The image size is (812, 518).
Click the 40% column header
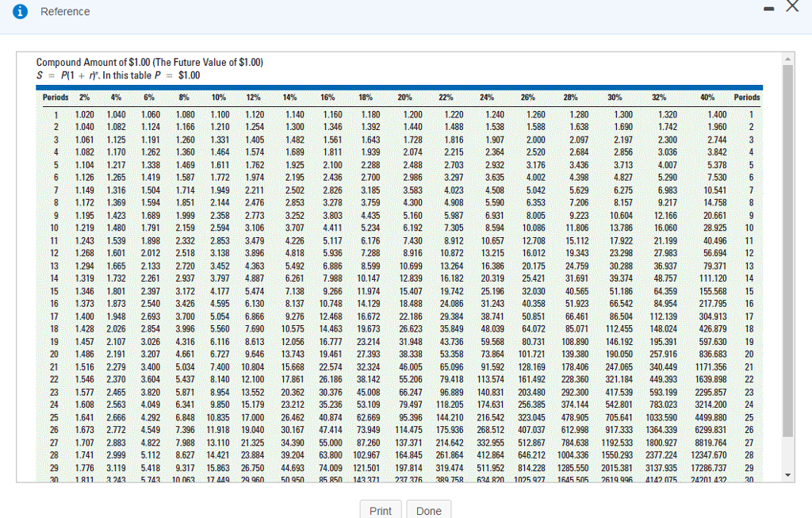pyautogui.click(x=707, y=98)
